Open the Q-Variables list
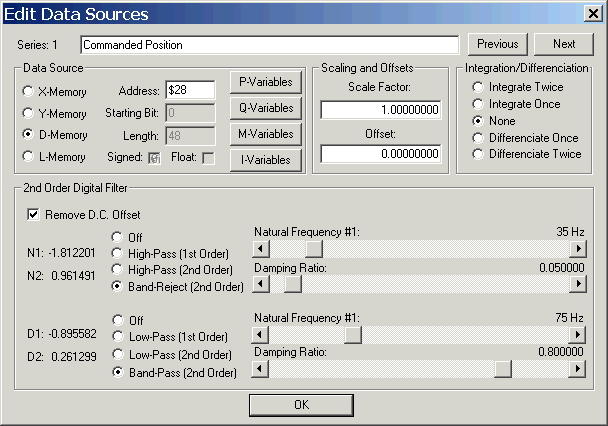608x426 pixels. coord(265,108)
